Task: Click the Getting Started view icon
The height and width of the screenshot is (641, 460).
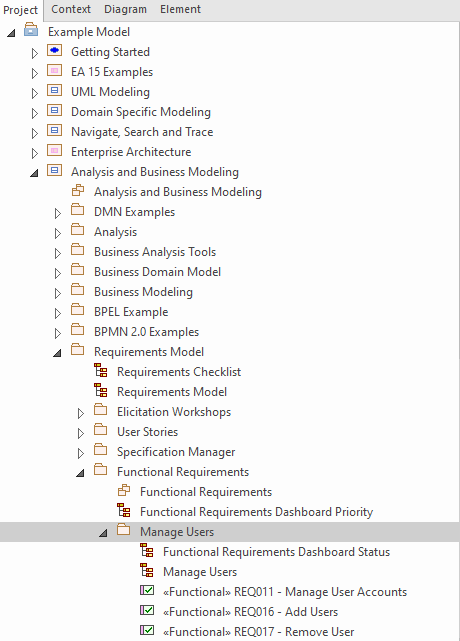Action: click(54, 51)
